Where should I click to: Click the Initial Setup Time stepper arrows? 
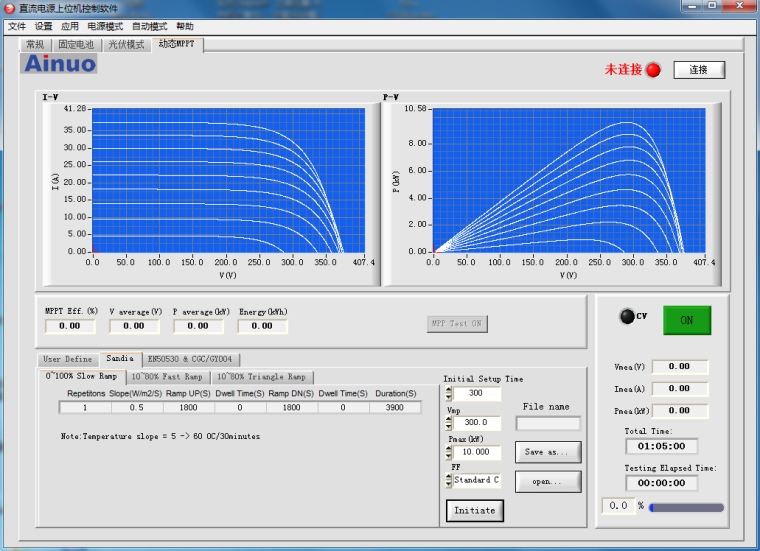click(x=449, y=394)
